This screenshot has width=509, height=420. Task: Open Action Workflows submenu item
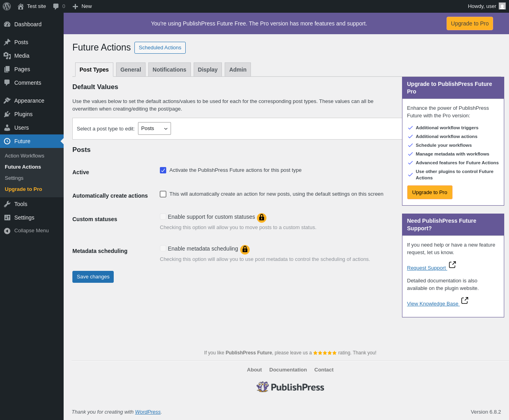click(25, 156)
